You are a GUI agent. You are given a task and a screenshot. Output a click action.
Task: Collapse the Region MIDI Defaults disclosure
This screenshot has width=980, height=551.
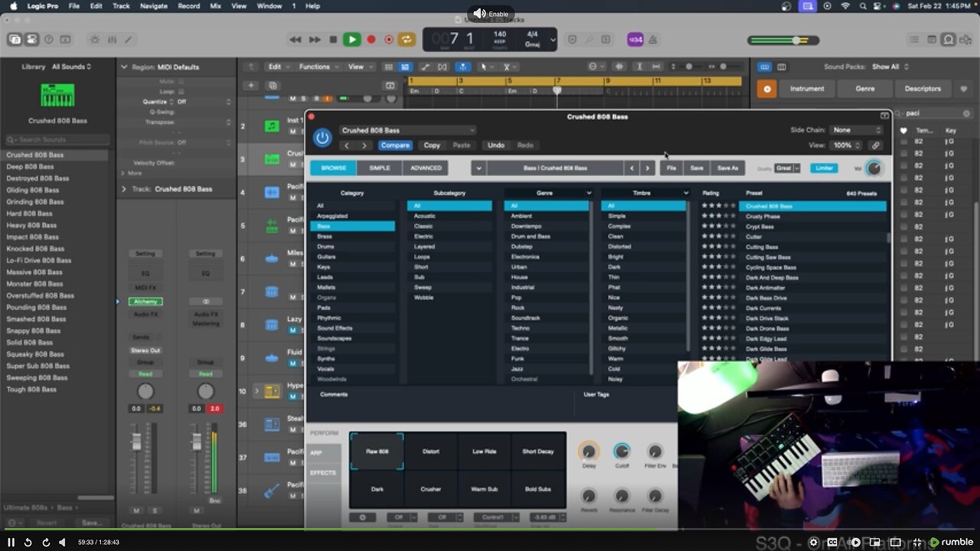point(124,67)
